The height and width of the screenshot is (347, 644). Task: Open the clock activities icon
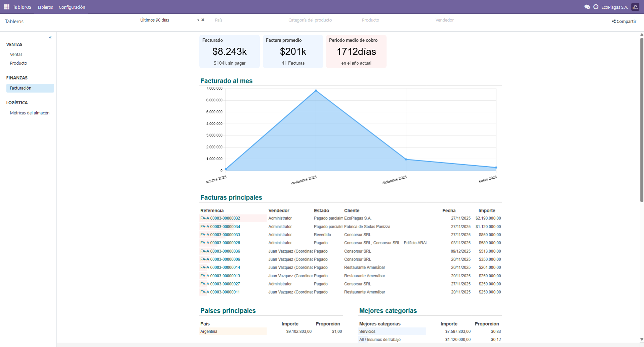click(x=596, y=7)
